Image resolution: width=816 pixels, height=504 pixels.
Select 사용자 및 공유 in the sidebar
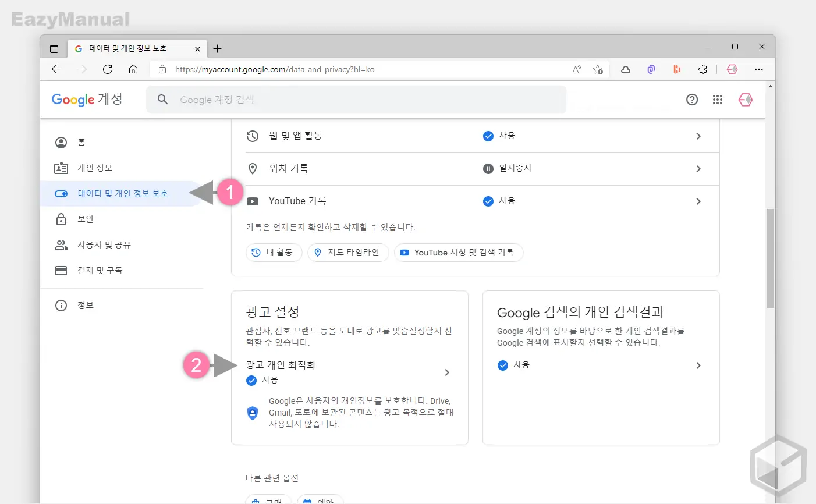tap(121, 245)
